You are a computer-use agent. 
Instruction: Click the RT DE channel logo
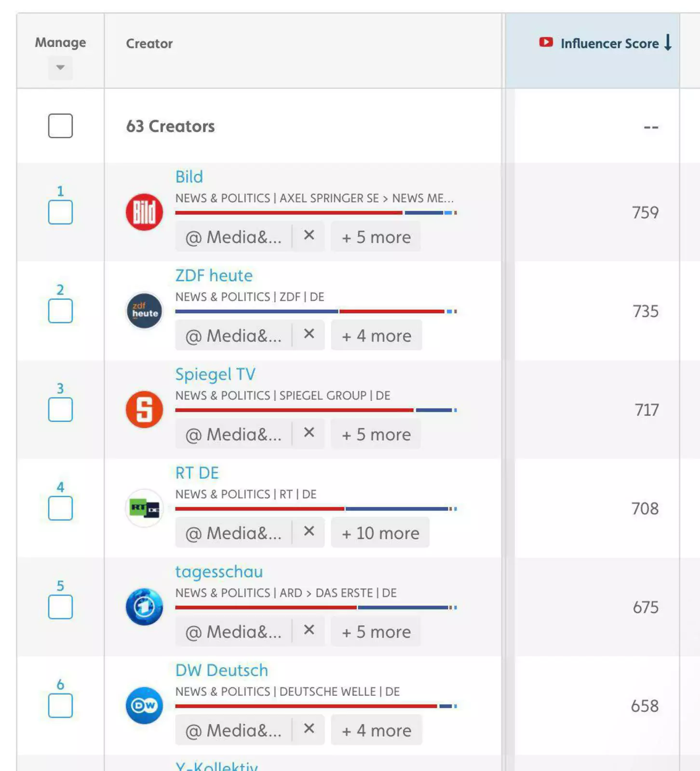tap(144, 508)
